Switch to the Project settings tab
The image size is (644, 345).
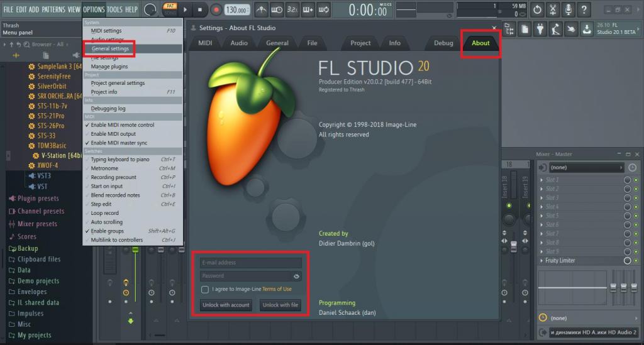coord(360,43)
